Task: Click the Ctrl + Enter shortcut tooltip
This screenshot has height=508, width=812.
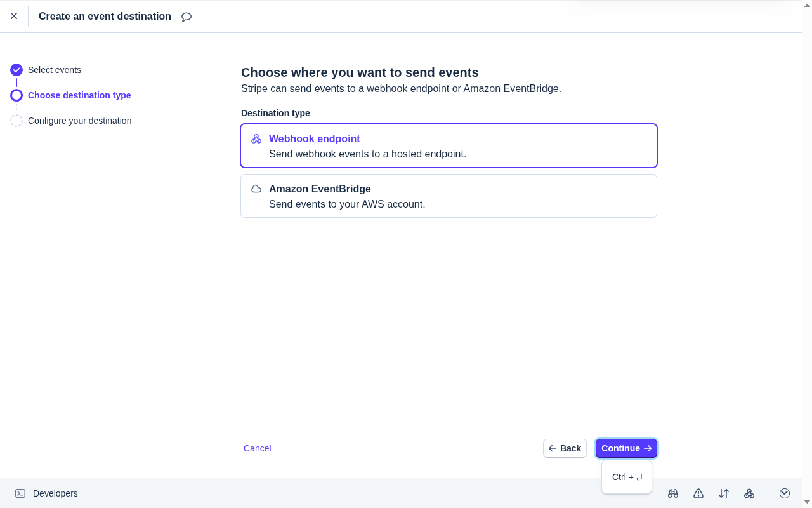Action: (627, 477)
